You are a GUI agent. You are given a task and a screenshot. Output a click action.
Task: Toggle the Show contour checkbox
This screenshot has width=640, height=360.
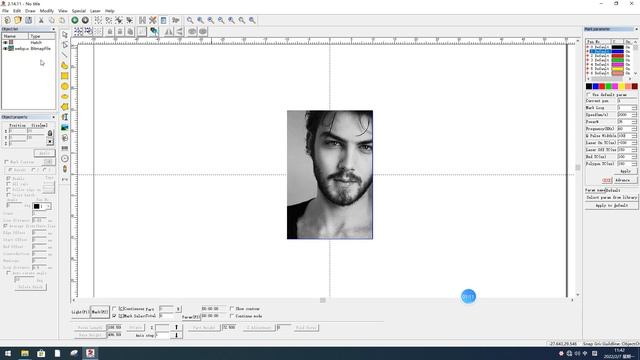pyautogui.click(x=232, y=309)
